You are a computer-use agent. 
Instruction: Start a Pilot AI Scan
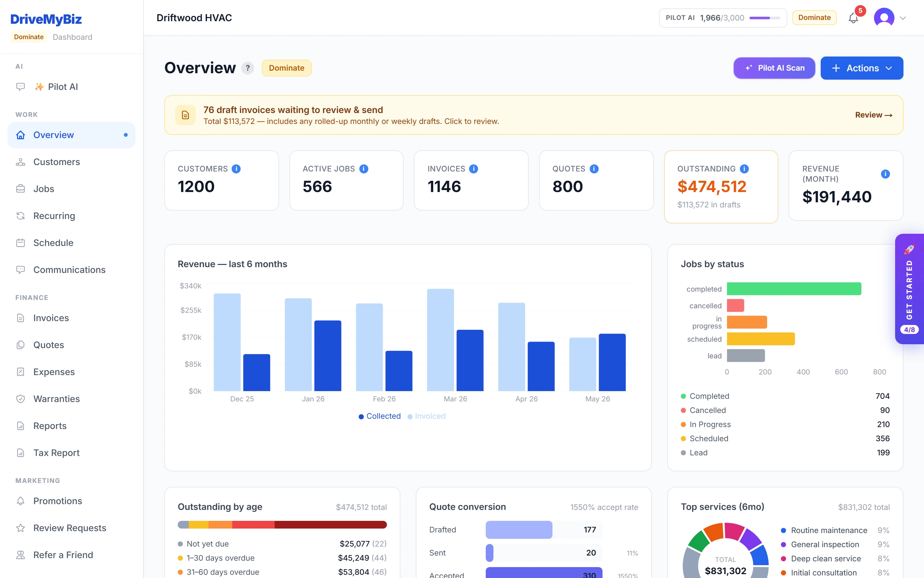(774, 68)
